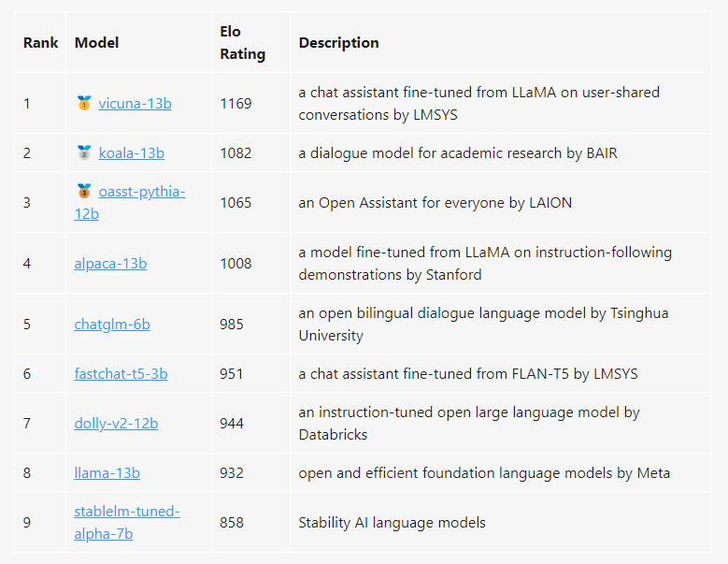Viewport: 728px width, 564px height.
Task: Click the Model column header
Action: pyautogui.click(x=96, y=43)
